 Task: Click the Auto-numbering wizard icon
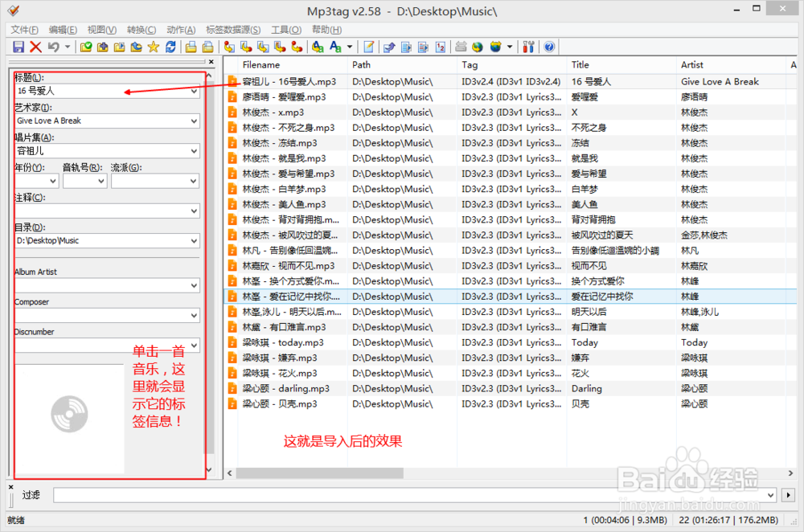pyautogui.click(x=441, y=47)
